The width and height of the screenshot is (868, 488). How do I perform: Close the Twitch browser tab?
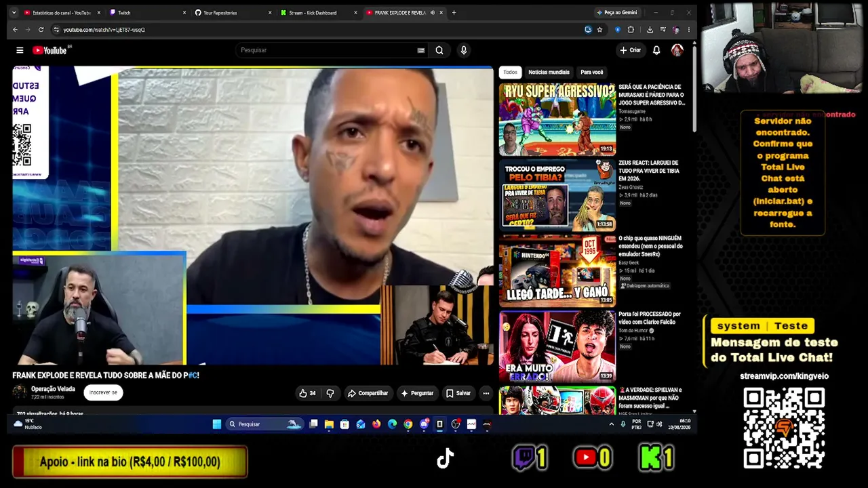(184, 13)
